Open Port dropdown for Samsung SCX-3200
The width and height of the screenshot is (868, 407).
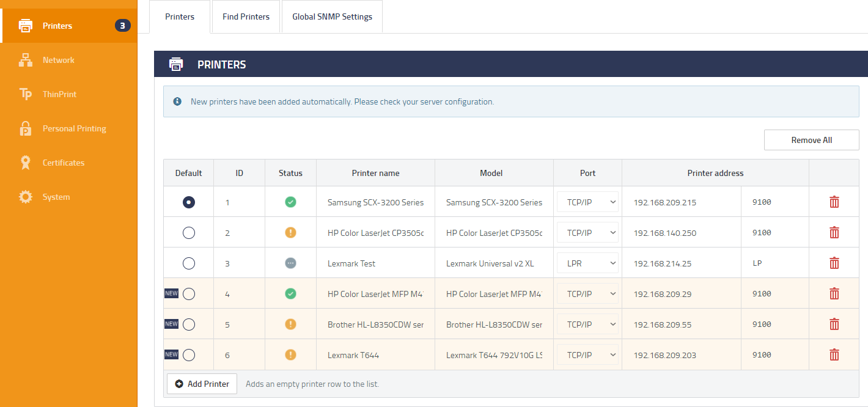(x=587, y=202)
